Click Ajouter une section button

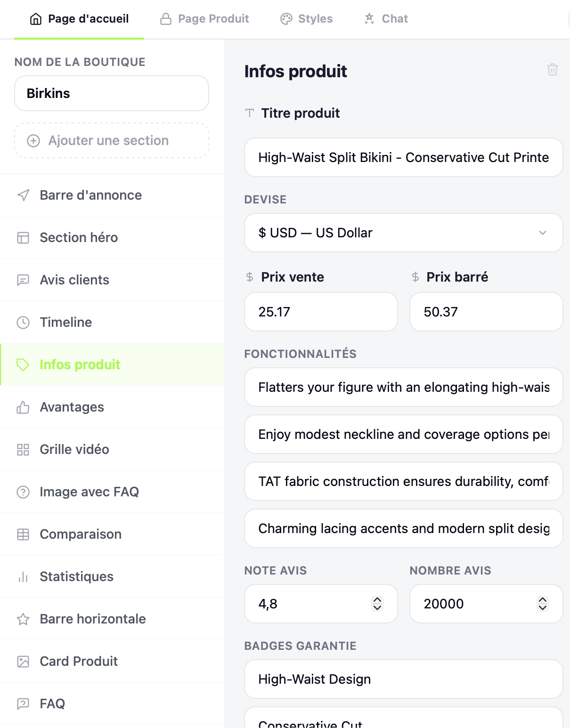click(112, 140)
